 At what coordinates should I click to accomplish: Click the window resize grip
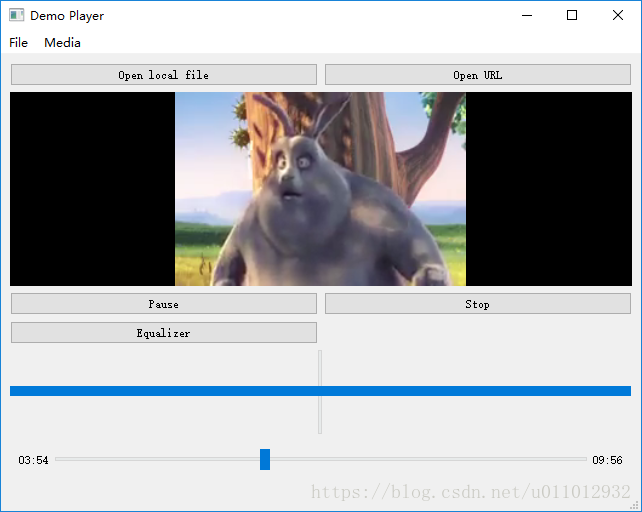point(635,505)
